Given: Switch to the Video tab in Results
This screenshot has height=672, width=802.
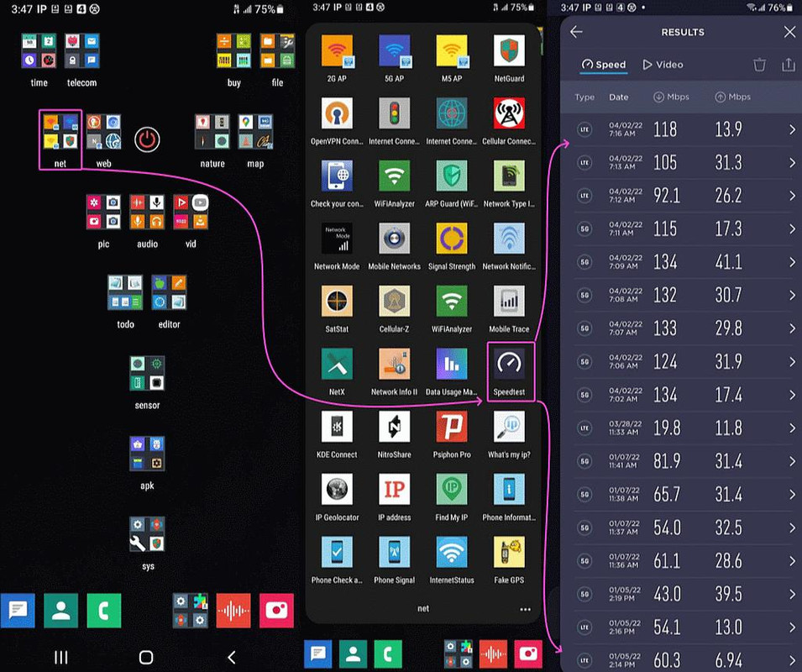Looking at the screenshot, I should (x=663, y=65).
